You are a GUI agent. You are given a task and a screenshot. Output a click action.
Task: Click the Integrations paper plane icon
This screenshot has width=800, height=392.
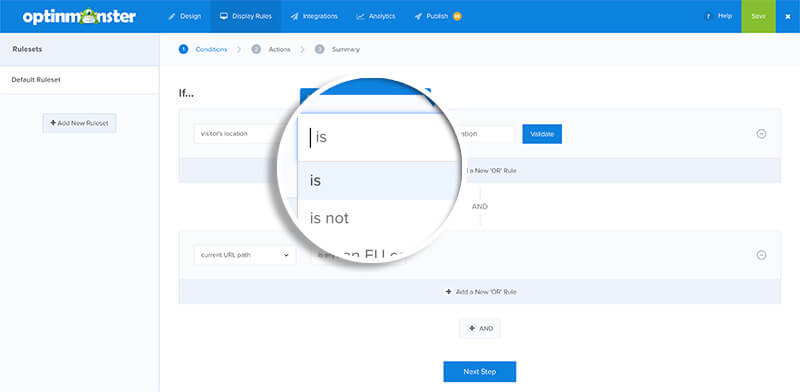point(294,16)
